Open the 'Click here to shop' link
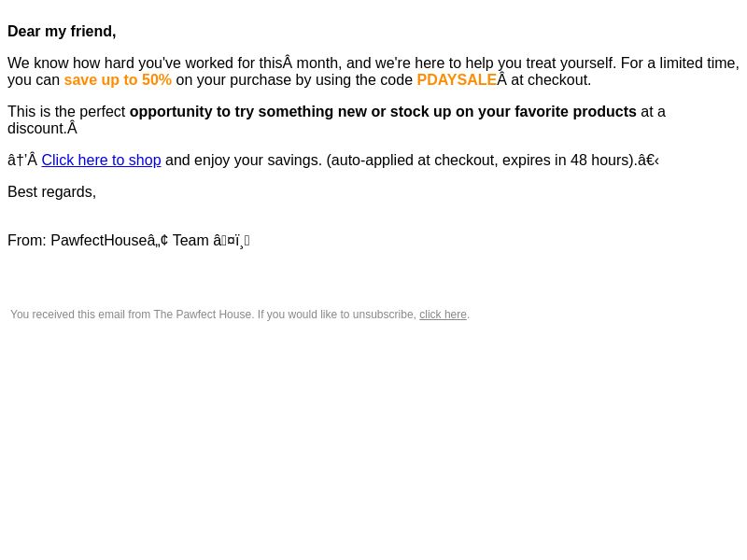The height and width of the screenshot is (560, 747). pyautogui.click(x=101, y=161)
